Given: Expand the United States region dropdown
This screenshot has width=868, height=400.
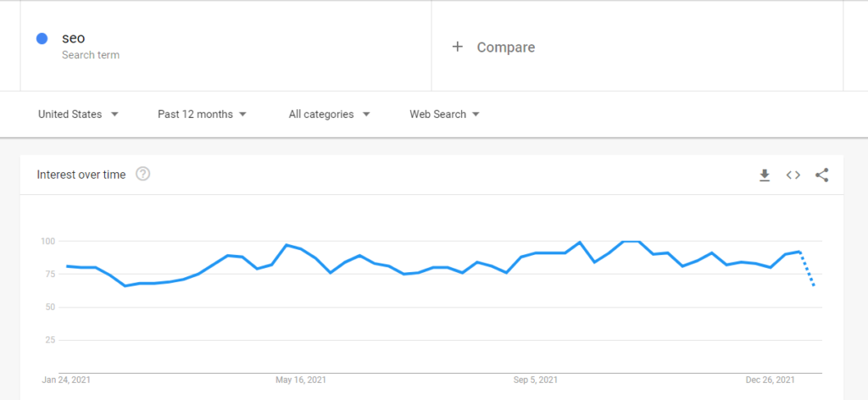Looking at the screenshot, I should coord(78,114).
